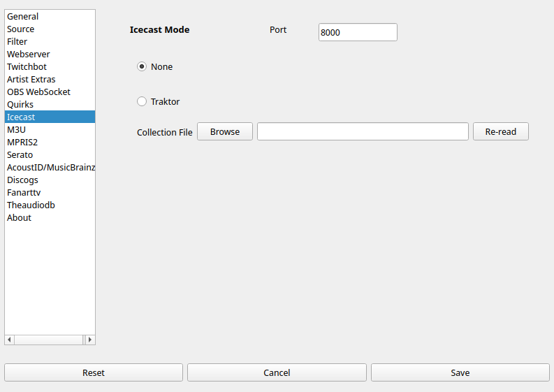This screenshot has width=554, height=392.
Task: Open OBS WebSocket settings
Action: point(38,92)
